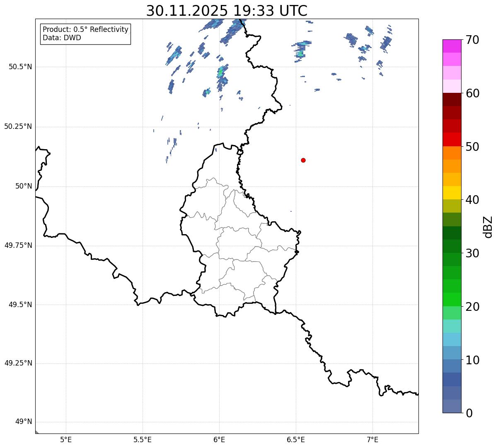The image size is (498, 448).
Task: Click the title "30.11.2025 19:33 UTC"
Action: [x=227, y=11]
